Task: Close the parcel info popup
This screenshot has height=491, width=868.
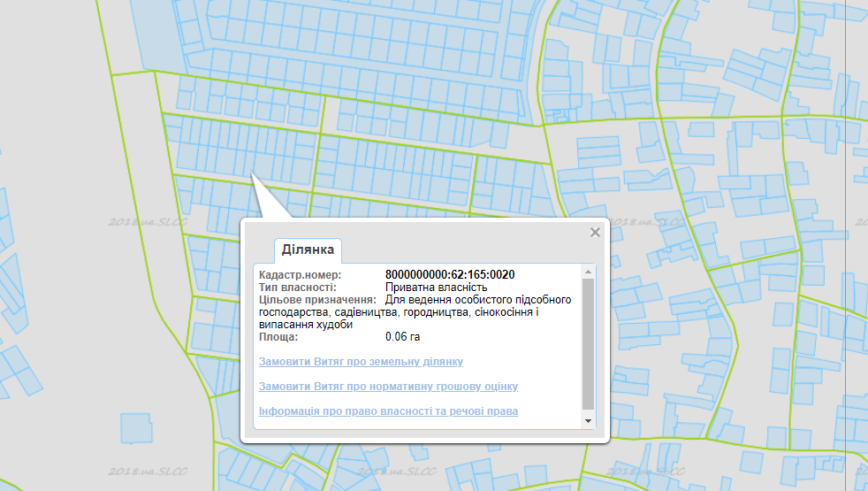Action: [x=595, y=232]
